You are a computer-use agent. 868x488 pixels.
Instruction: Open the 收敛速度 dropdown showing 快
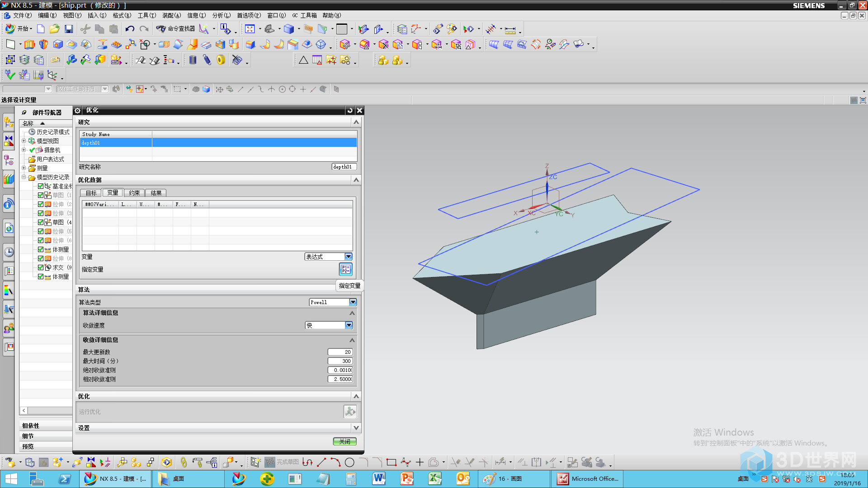(x=329, y=325)
